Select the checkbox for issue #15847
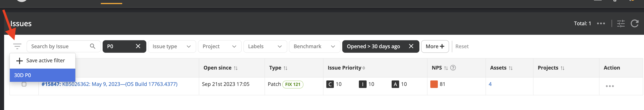 24,84
